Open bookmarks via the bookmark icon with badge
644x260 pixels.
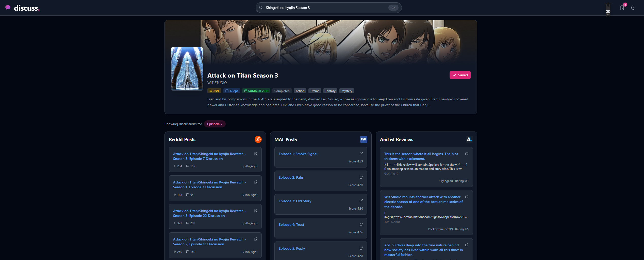[x=622, y=8]
